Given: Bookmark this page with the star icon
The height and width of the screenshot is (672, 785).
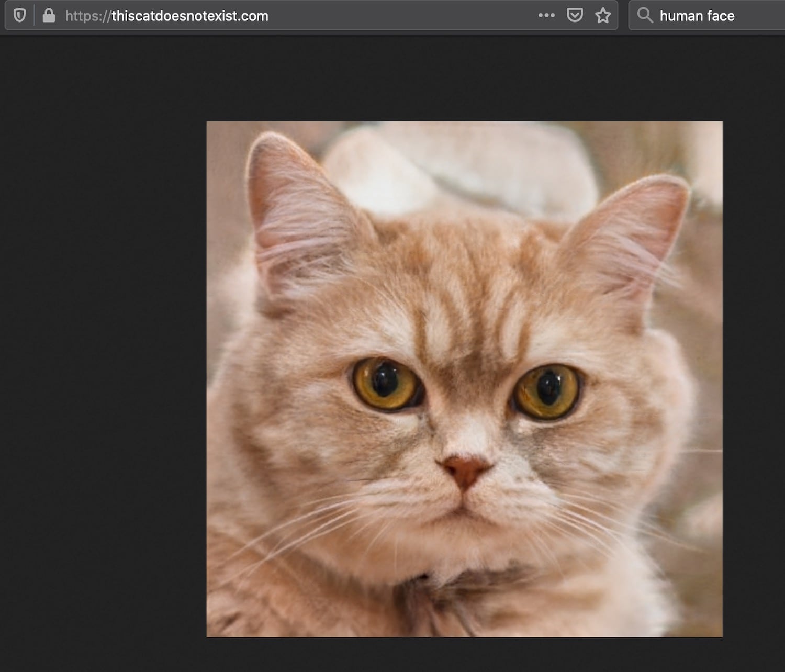Looking at the screenshot, I should (603, 16).
